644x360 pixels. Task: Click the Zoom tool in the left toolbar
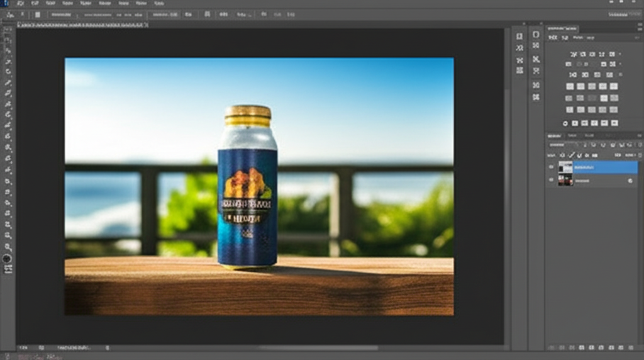[x=8, y=247]
